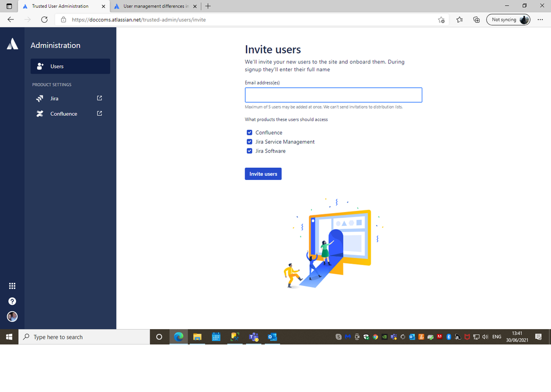The width and height of the screenshot is (551, 392).
Task: Click the Bluetooth tray icon
Action: coord(448,337)
